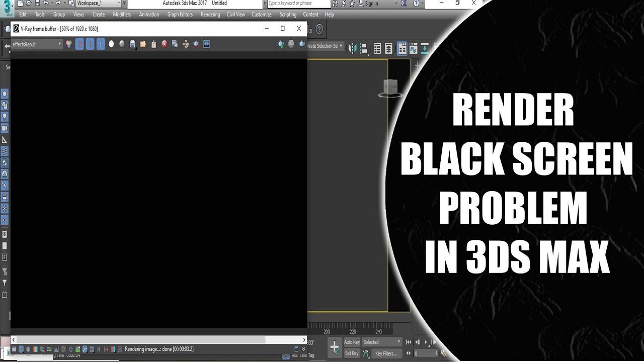This screenshot has width=644, height=362.
Task: Open the Views menu
Action: [78, 15]
